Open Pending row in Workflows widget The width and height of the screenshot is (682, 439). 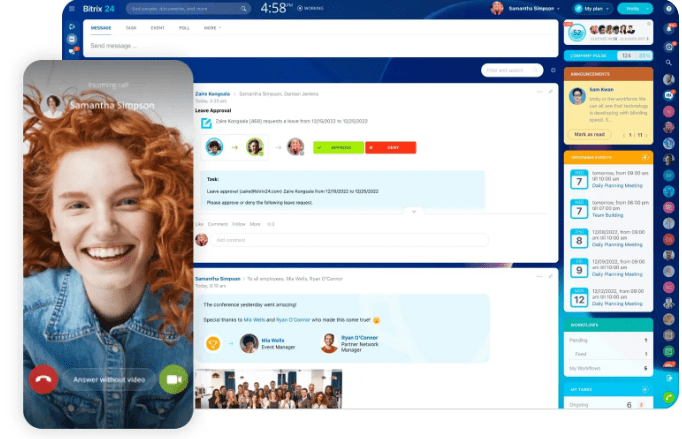point(608,340)
